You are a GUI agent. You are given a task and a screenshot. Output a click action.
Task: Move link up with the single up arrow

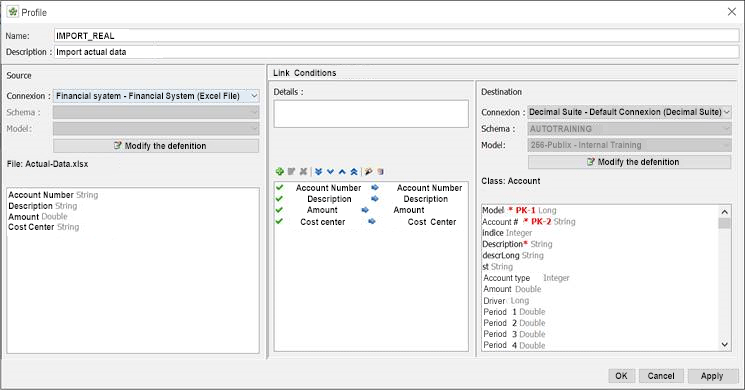coord(342,171)
